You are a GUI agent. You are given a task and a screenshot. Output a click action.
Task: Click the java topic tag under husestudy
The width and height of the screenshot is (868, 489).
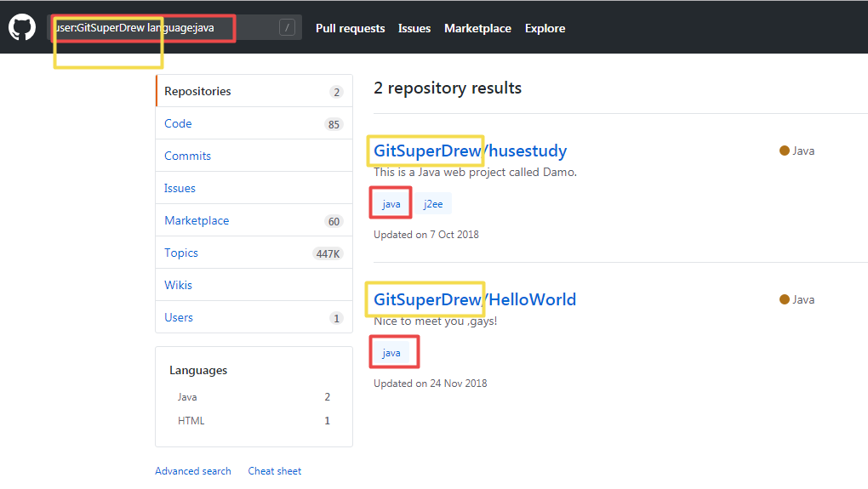point(391,203)
